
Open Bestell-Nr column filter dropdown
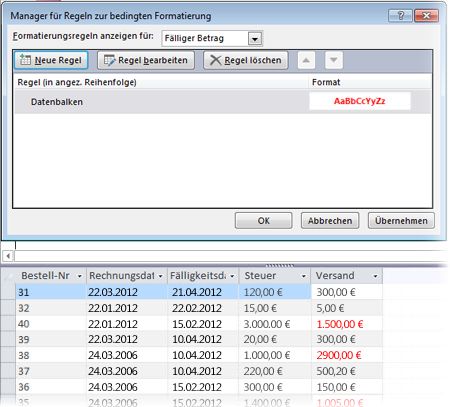point(79,276)
